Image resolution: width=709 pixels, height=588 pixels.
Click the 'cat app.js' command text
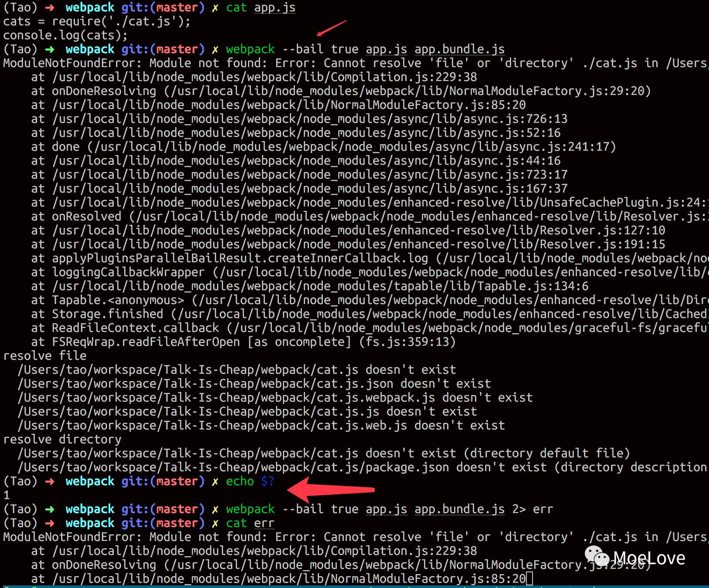[x=261, y=7]
